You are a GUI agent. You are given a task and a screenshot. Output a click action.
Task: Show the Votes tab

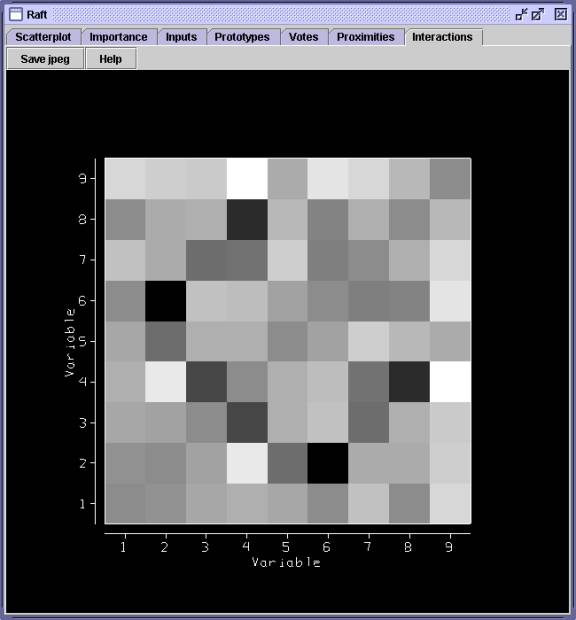click(304, 37)
